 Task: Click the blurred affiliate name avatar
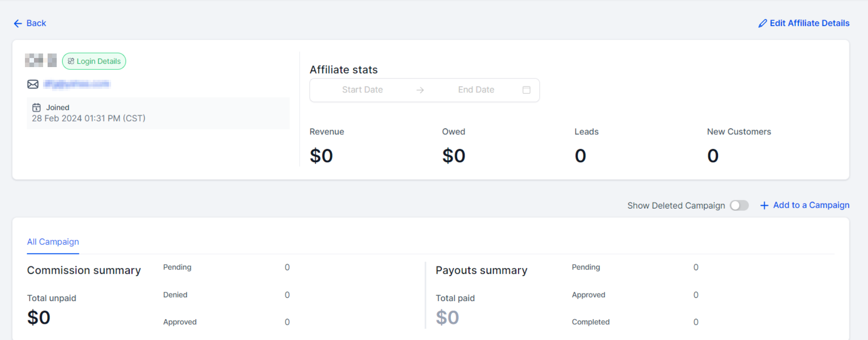click(41, 60)
